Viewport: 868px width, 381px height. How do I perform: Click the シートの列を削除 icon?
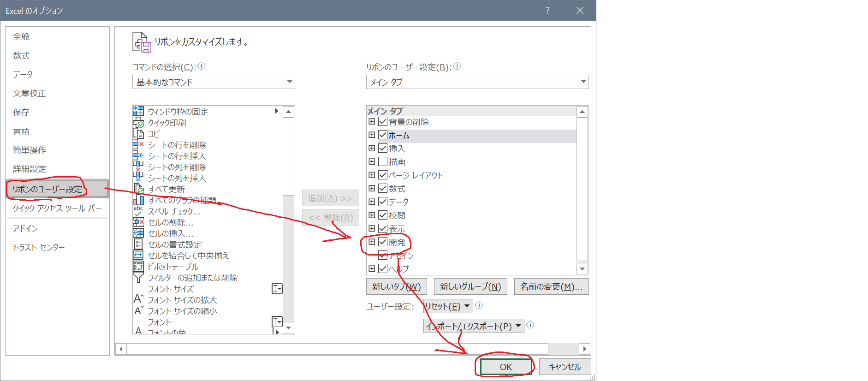click(x=138, y=167)
